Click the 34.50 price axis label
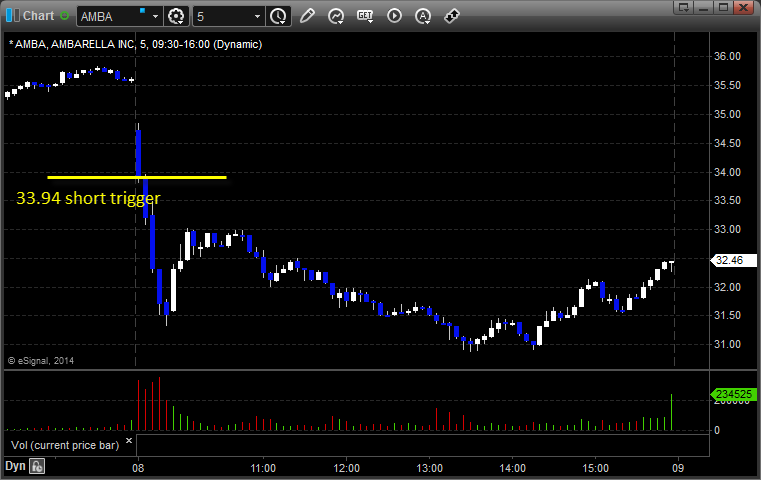This screenshot has width=761, height=480. (x=727, y=143)
